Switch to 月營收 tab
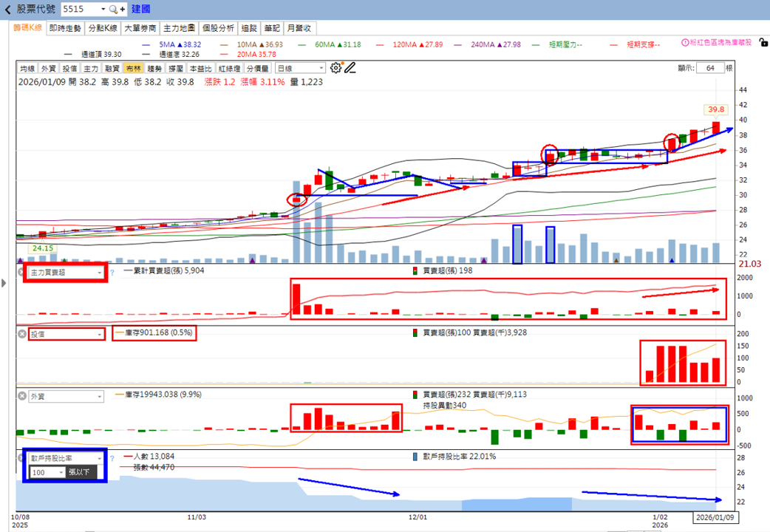The height and width of the screenshot is (532, 770). [x=299, y=28]
